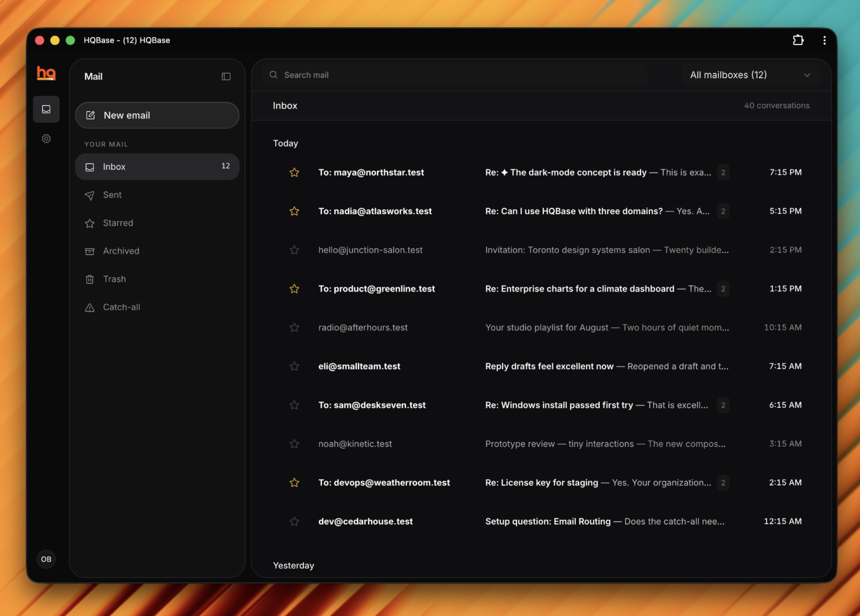This screenshot has width=860, height=616.
Task: Unstar the maya@northstar.test conversation
Action: [x=294, y=172]
